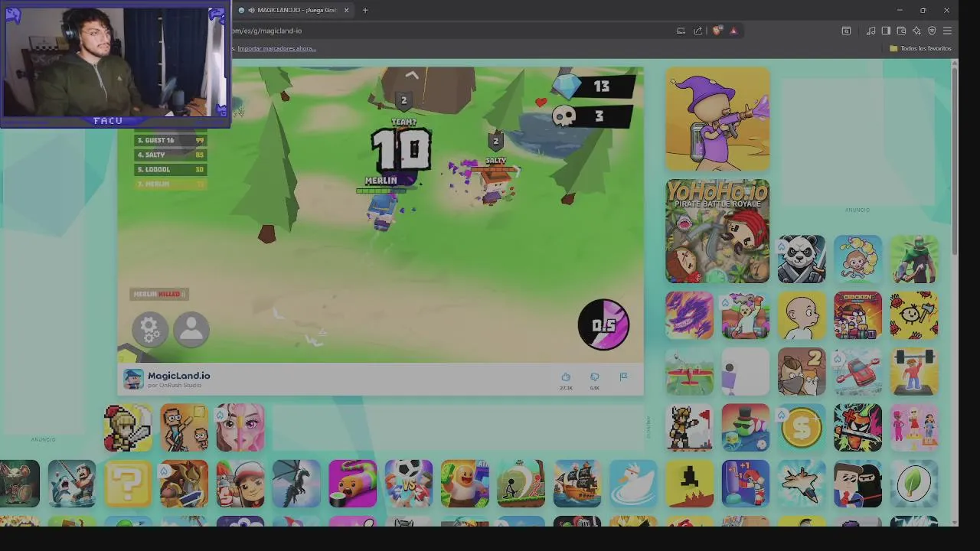Open the green top hat game

(x=745, y=428)
